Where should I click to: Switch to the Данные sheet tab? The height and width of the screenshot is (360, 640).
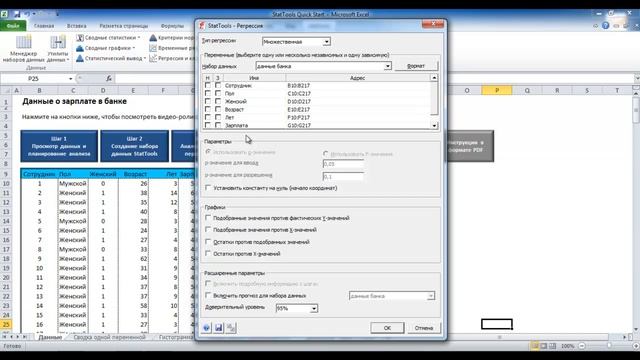coord(50,338)
